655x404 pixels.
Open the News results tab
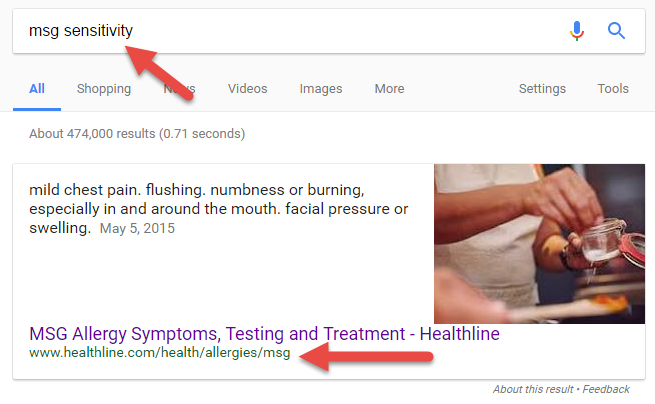click(x=179, y=89)
